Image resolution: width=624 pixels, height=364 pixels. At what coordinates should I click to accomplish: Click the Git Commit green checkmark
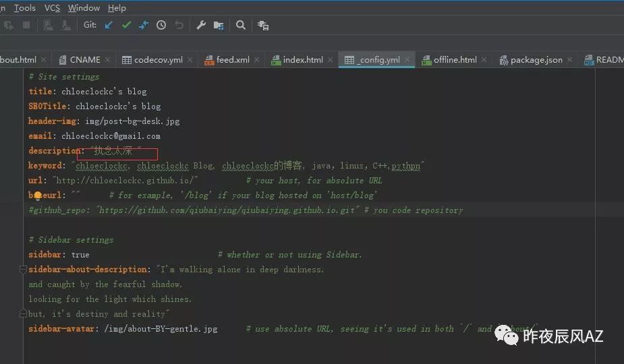click(x=126, y=25)
